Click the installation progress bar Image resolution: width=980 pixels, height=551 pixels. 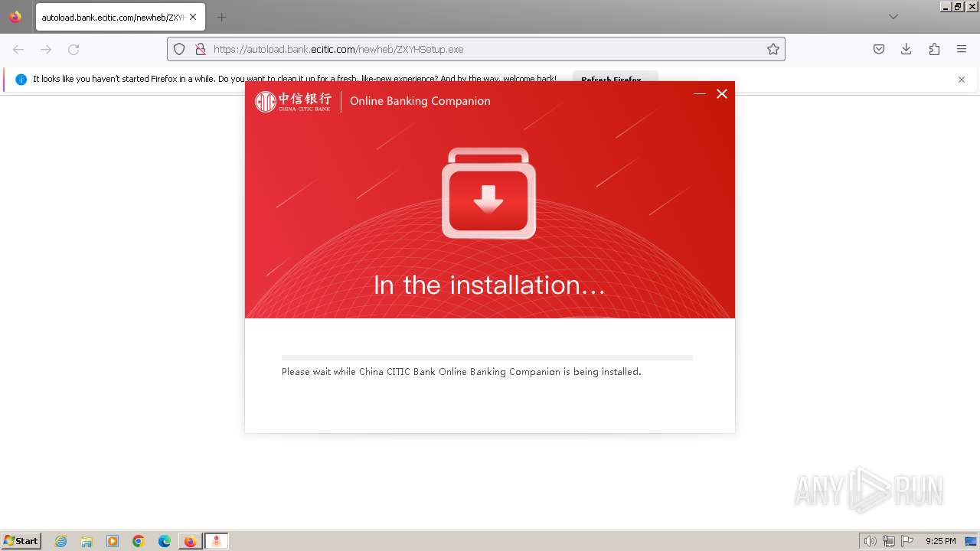click(x=487, y=357)
